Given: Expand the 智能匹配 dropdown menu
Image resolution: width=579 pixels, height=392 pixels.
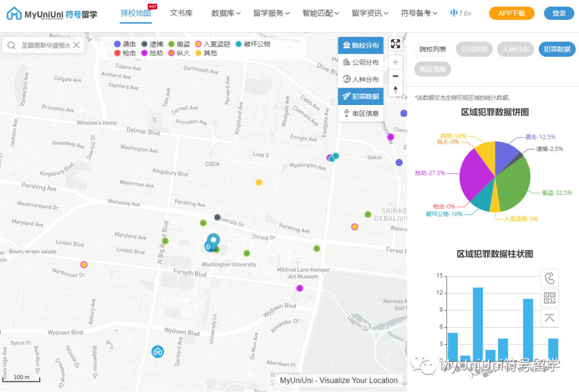Looking at the screenshot, I should pyautogui.click(x=321, y=13).
